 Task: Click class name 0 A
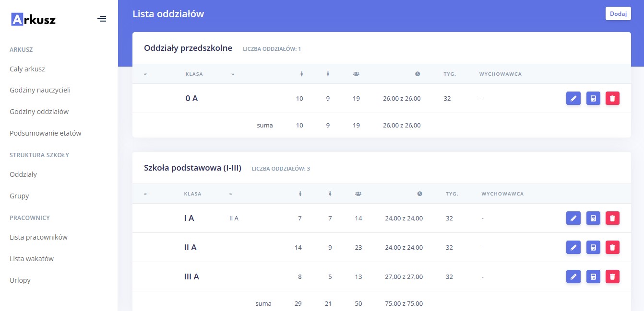(x=191, y=98)
